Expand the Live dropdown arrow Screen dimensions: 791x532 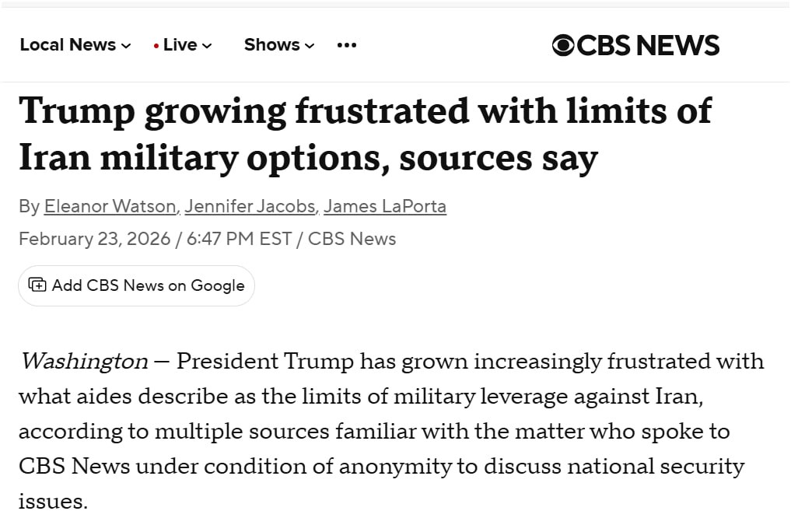click(x=207, y=46)
